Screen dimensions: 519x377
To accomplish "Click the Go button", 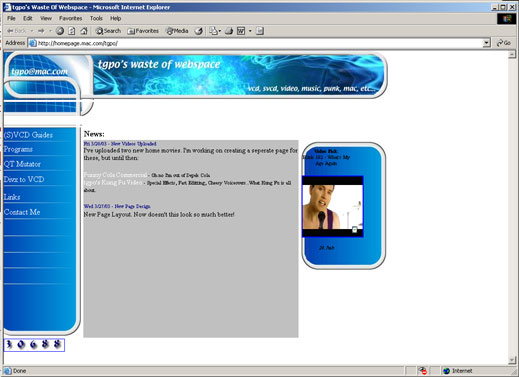I will coord(504,43).
